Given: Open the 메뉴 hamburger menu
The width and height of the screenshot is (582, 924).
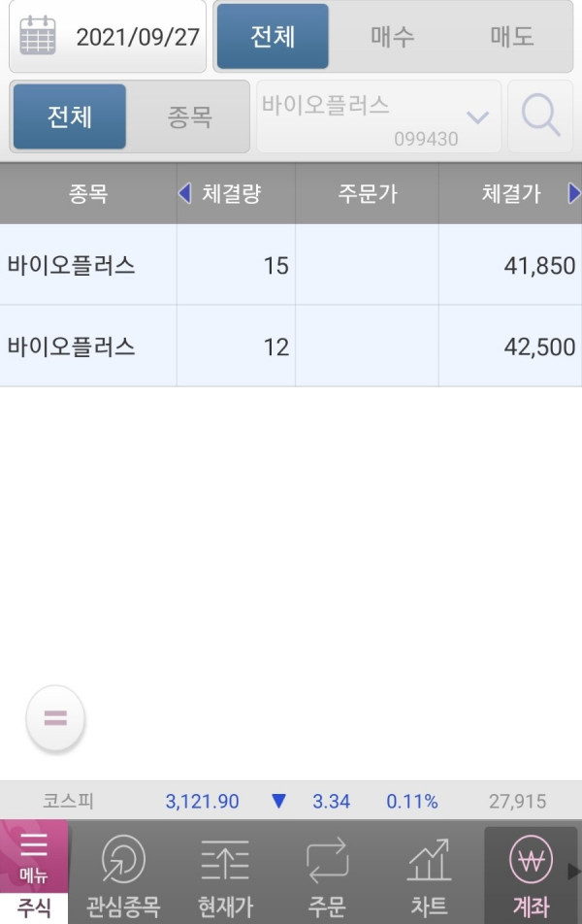Looking at the screenshot, I should coord(34,859).
